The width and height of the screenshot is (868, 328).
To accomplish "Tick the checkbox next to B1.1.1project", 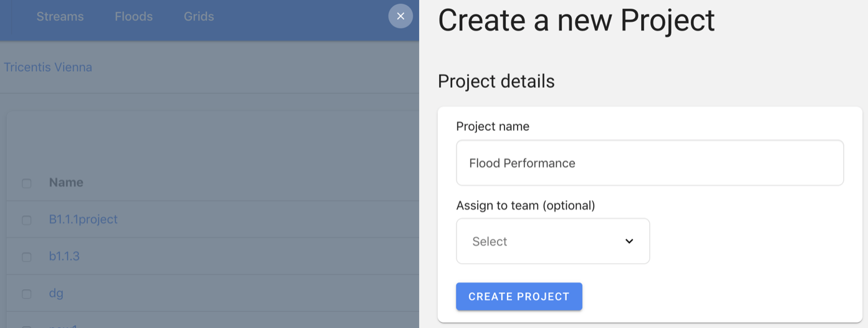I will pos(27,220).
